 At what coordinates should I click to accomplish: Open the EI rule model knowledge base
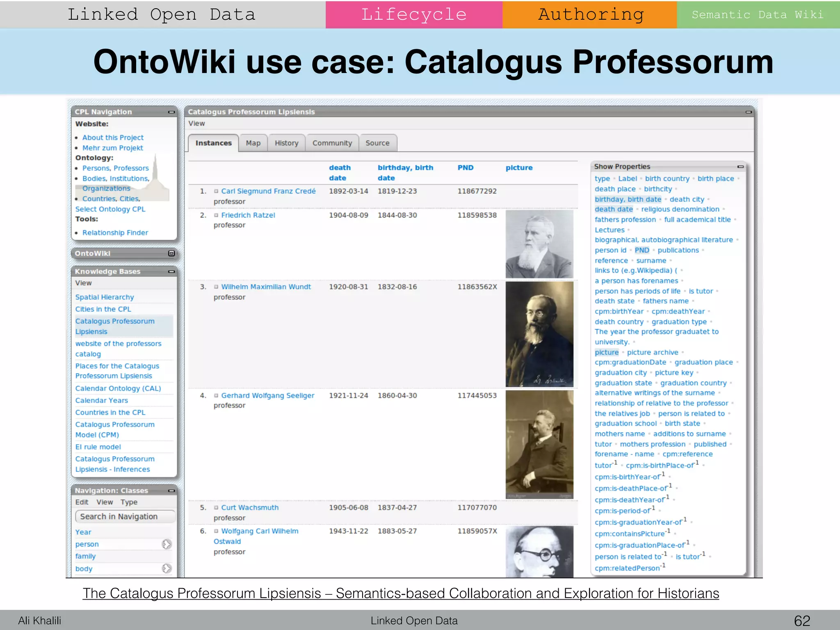pyautogui.click(x=98, y=447)
